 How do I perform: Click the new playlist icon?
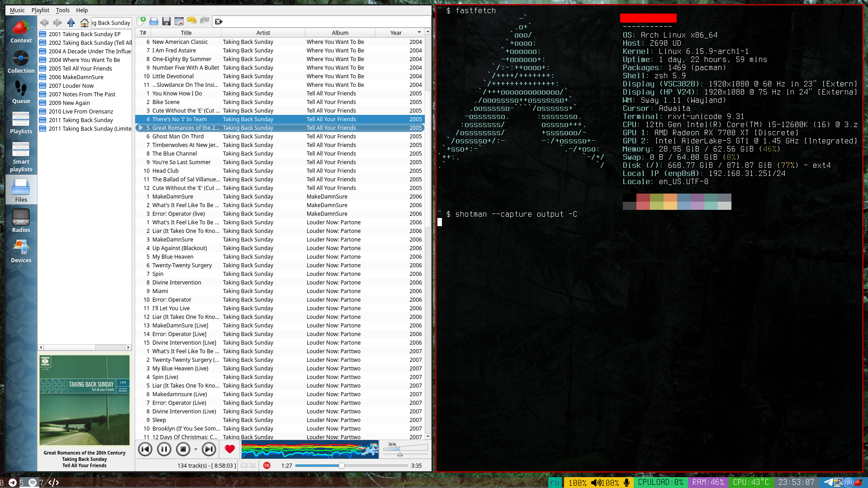[x=141, y=21]
